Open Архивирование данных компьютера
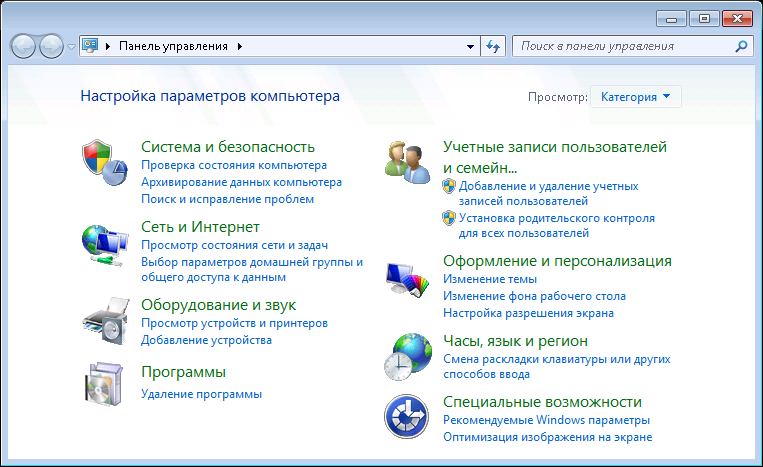 (x=241, y=182)
